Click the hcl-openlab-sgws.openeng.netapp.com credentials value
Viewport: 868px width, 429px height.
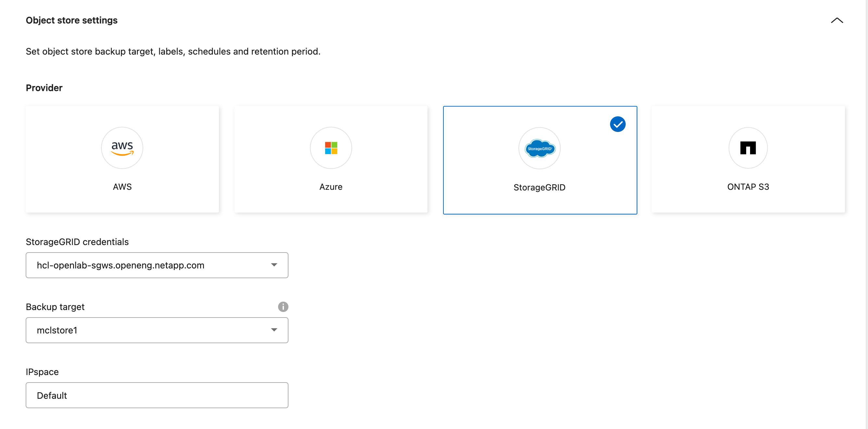point(120,265)
